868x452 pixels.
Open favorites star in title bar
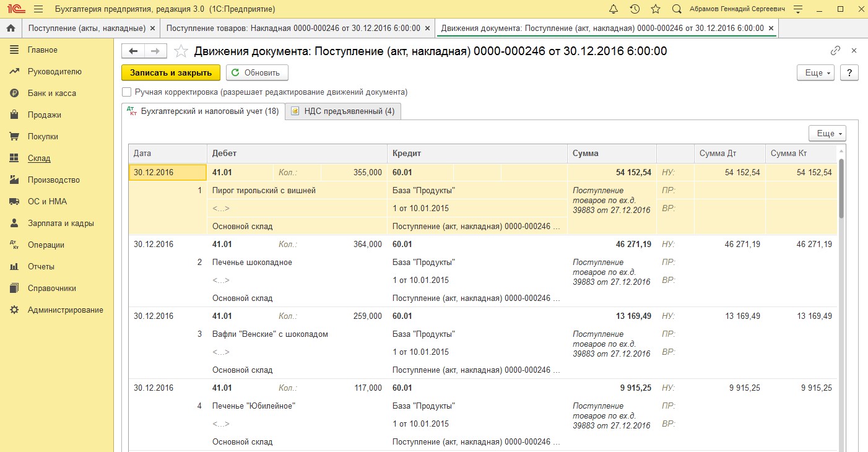[656, 9]
